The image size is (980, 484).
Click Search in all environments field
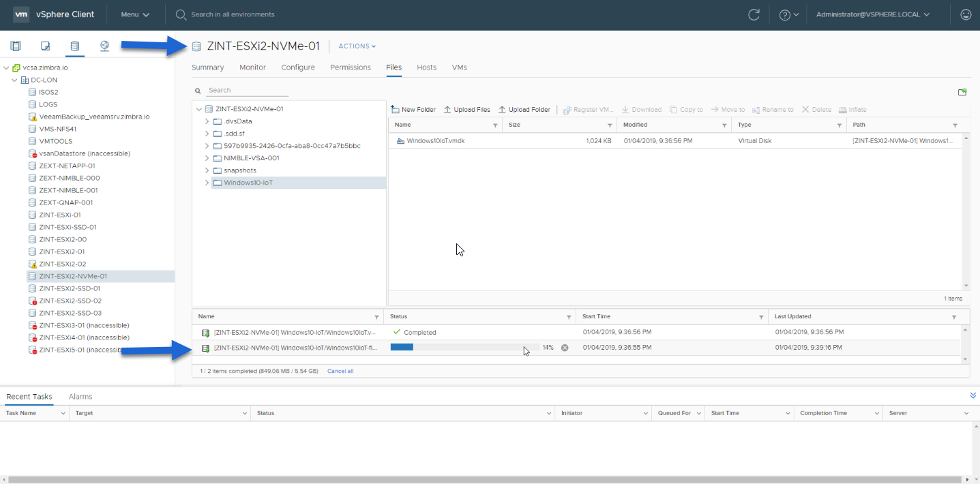point(233,14)
